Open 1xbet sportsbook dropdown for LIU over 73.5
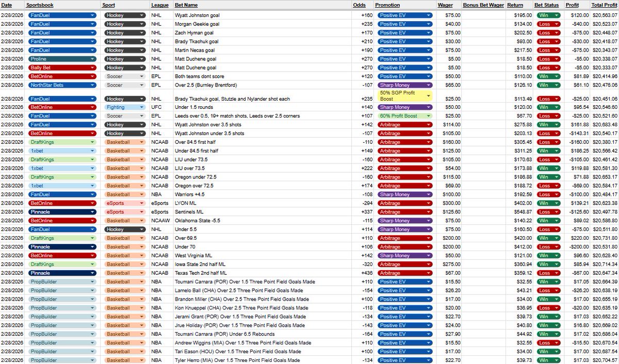Screen dimensions: 619x364 [x=62, y=168]
